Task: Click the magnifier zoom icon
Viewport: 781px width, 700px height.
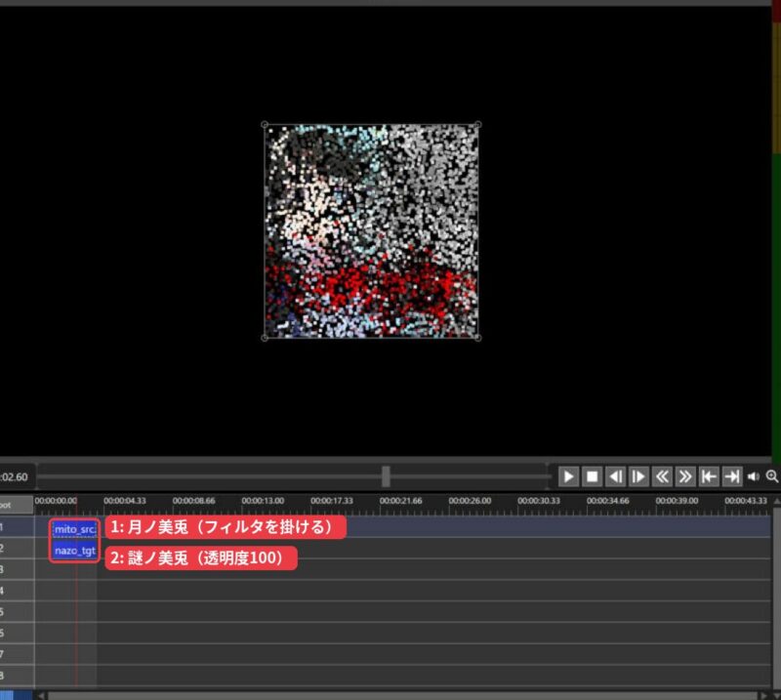Action: tap(772, 476)
